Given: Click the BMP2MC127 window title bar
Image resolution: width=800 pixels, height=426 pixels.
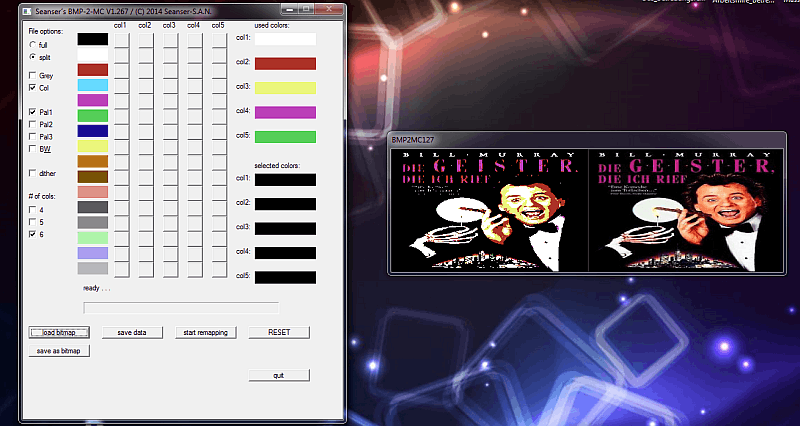Looking at the screenshot, I should coord(587,140).
